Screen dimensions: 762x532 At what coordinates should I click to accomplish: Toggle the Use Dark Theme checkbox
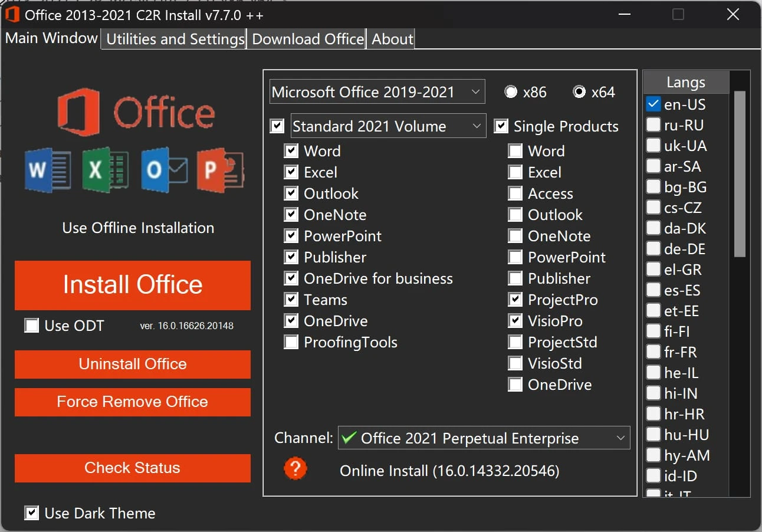32,513
